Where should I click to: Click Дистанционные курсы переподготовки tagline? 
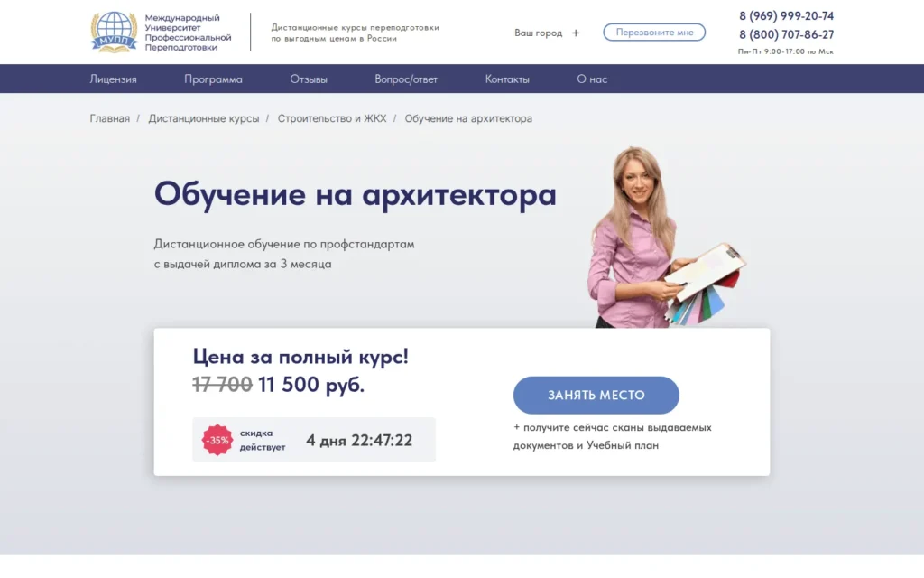[355, 33]
